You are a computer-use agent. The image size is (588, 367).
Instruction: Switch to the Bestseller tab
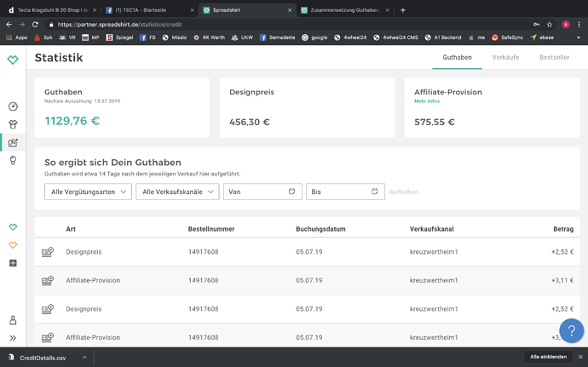(x=555, y=57)
